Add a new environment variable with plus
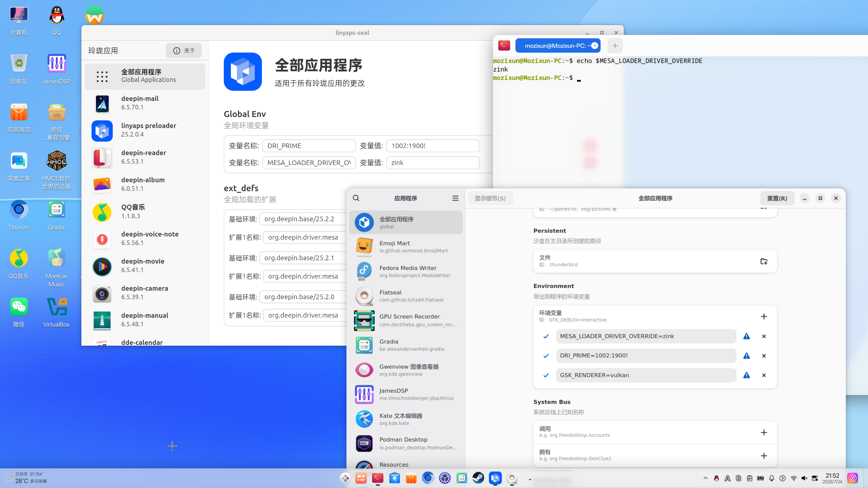 coord(764,316)
